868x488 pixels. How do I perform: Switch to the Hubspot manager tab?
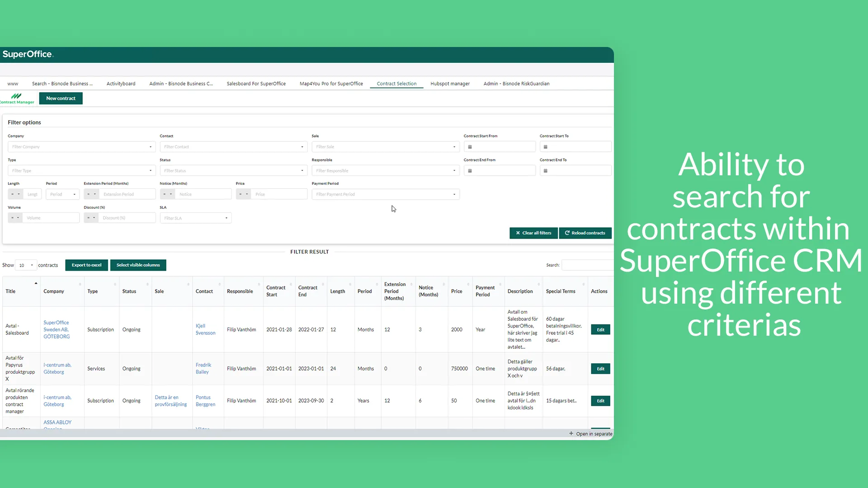point(450,84)
